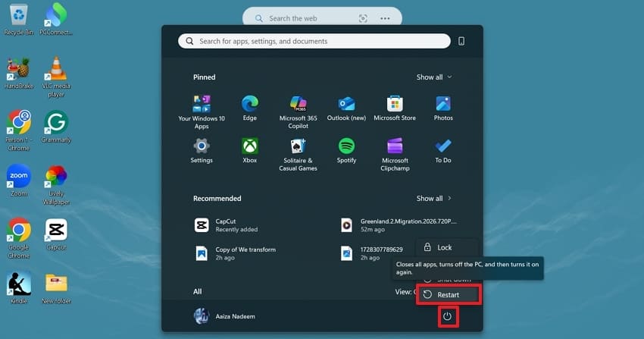Image resolution: width=644 pixels, height=339 pixels.
Task: Open the recommended CapCut recently added item
Action: click(x=226, y=225)
